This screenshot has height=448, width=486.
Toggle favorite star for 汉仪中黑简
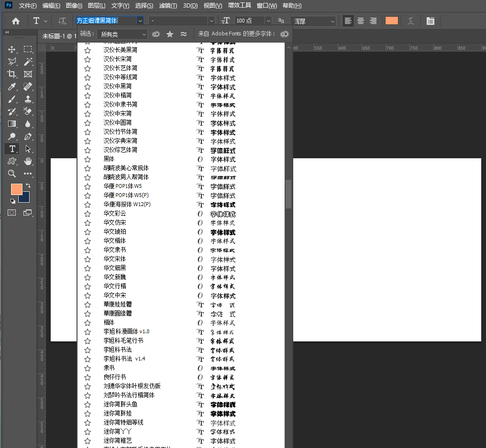(88, 87)
